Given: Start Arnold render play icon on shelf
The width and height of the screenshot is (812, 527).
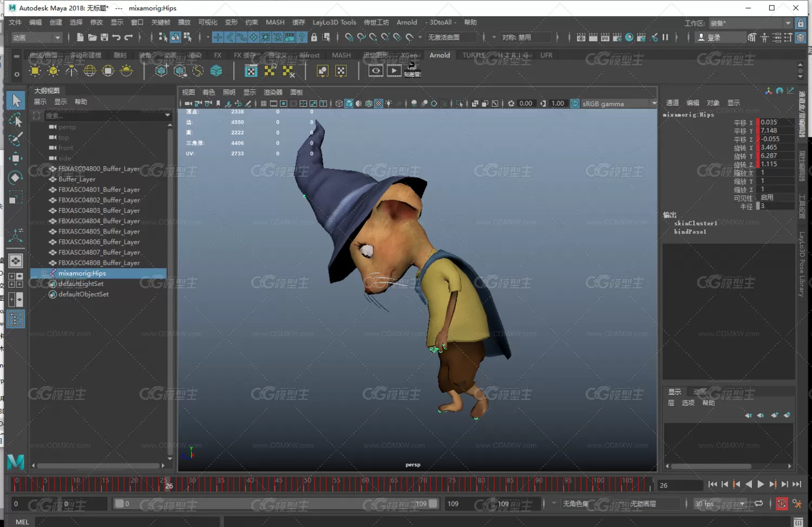Looking at the screenshot, I should click(x=394, y=71).
